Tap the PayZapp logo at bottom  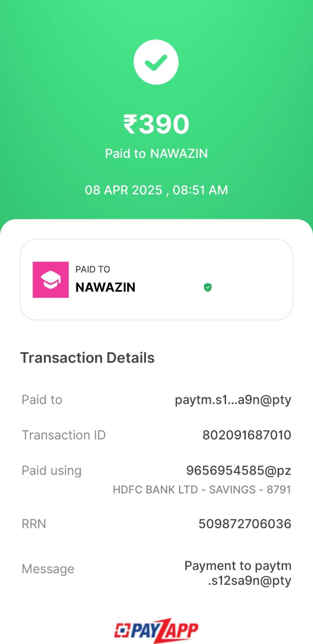pyautogui.click(x=156, y=630)
